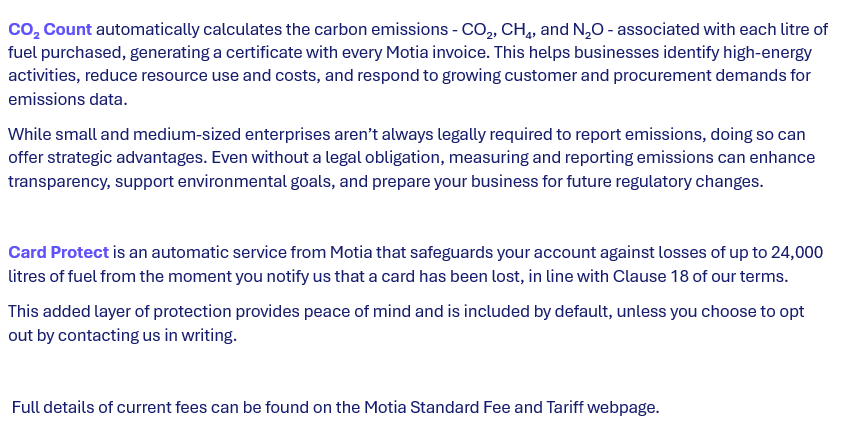The image size is (851, 438).
Task: Click the phrase contacting us in writing
Action: click(x=147, y=335)
